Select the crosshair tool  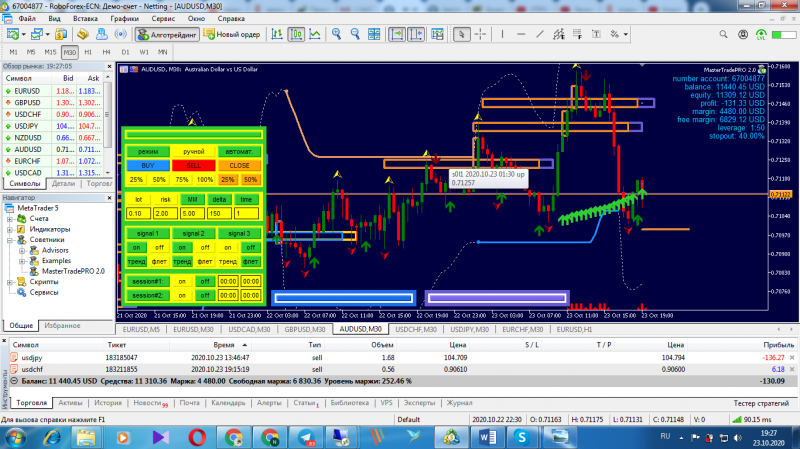pyautogui.click(x=480, y=34)
